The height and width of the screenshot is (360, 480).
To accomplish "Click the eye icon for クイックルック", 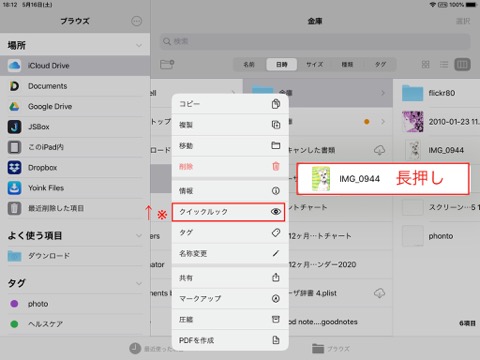I will 276,212.
